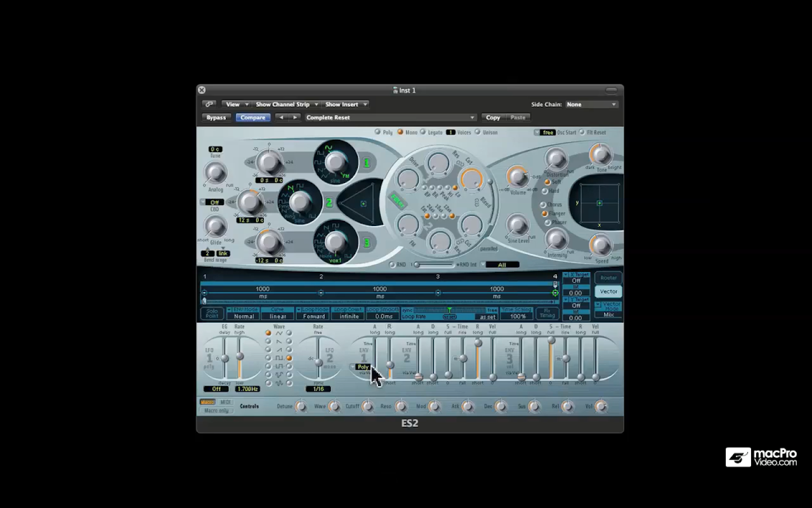Click the link chain icon beside View
This screenshot has height=508, width=812.
[209, 104]
